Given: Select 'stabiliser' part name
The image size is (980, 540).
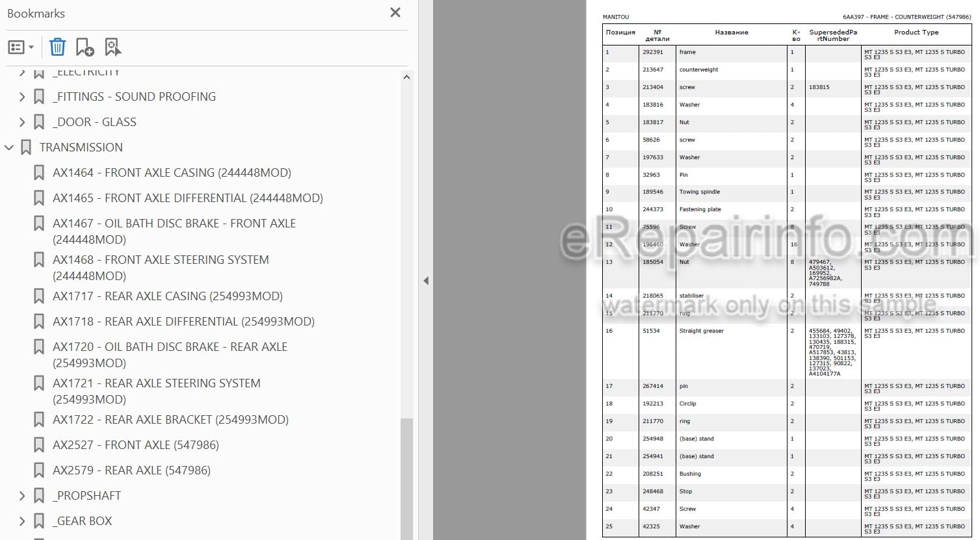Looking at the screenshot, I should [691, 296].
